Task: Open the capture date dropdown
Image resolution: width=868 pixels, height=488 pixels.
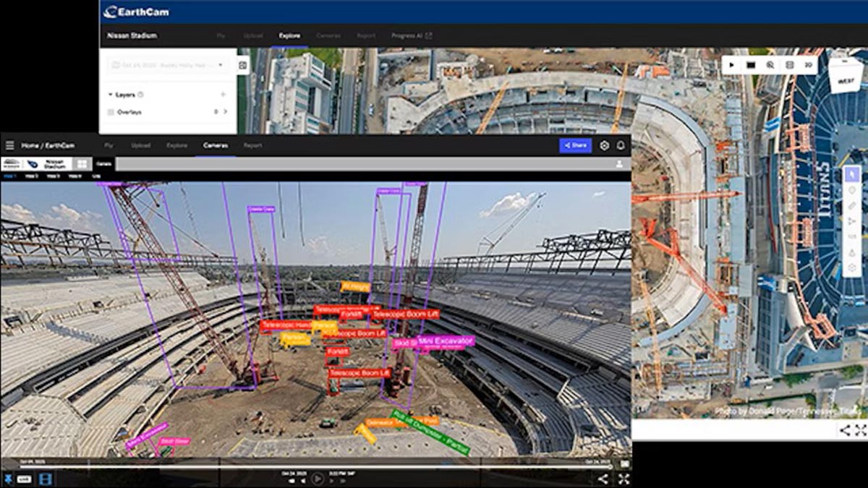Action: 168,65
